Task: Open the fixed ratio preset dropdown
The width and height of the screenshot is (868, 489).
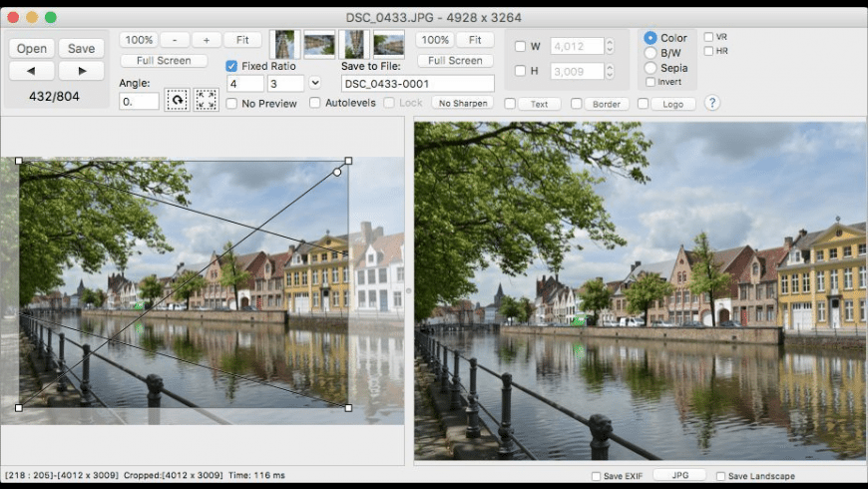Action: 315,83
